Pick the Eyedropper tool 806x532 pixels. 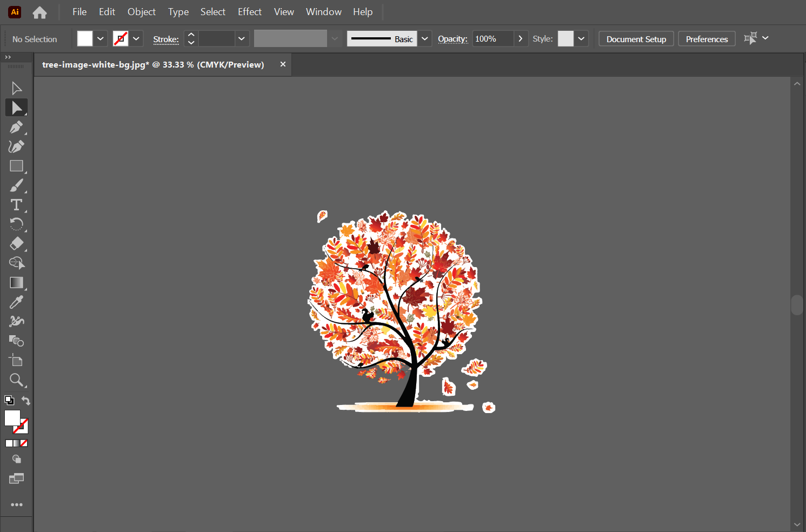pos(16,301)
